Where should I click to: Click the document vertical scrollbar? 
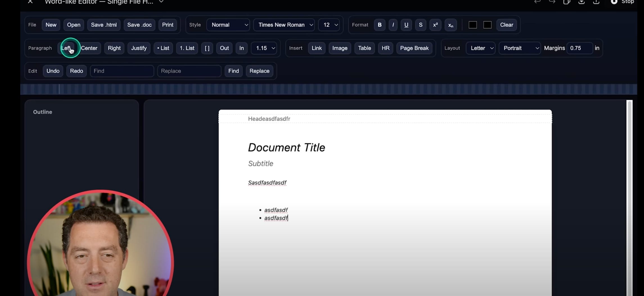(x=629, y=198)
